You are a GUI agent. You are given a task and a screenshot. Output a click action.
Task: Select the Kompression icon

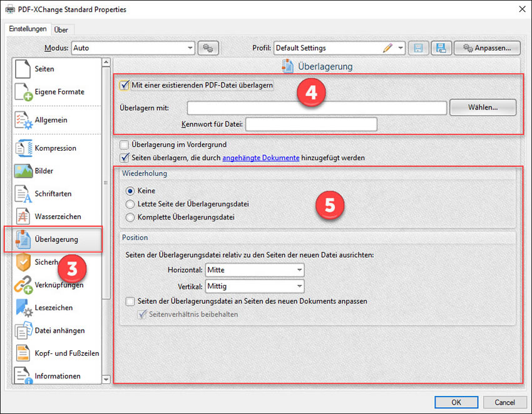pos(23,148)
